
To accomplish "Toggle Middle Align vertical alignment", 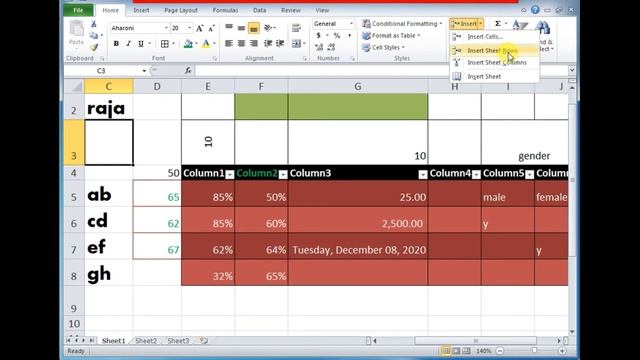I will (x=241, y=27).
